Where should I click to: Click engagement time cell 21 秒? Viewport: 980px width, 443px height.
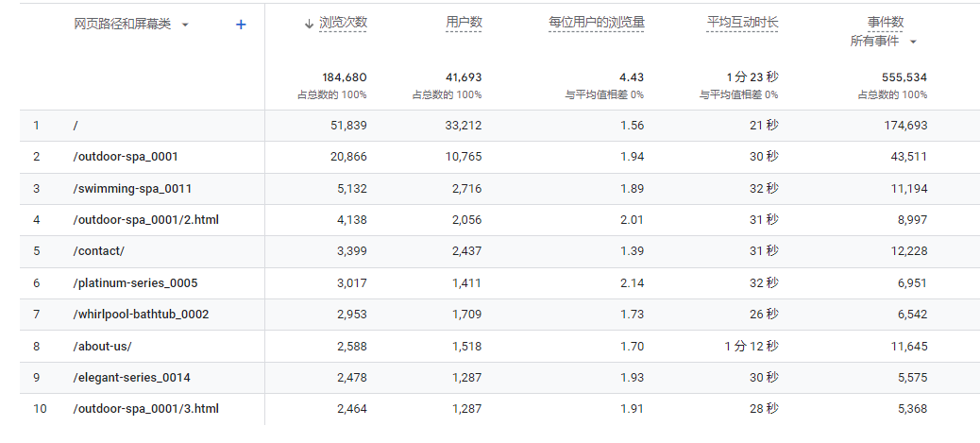[765, 125]
